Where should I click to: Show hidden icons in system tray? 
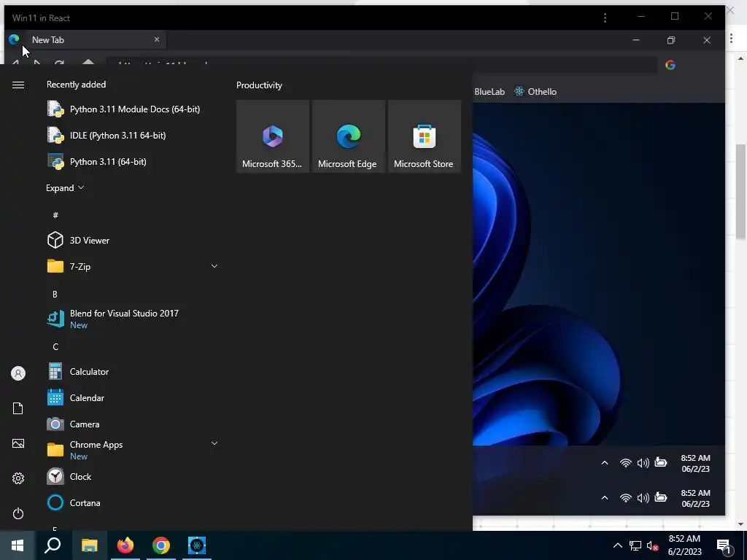(617, 545)
